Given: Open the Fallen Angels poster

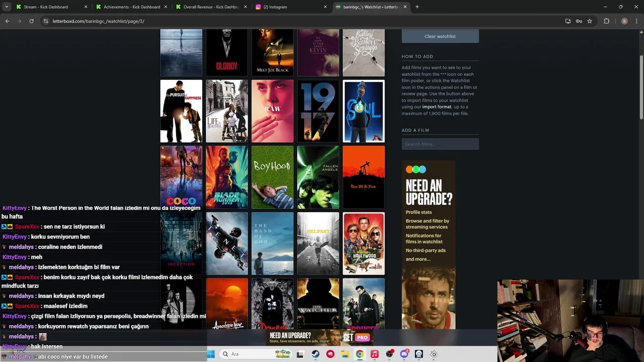Looking at the screenshot, I should (318, 177).
